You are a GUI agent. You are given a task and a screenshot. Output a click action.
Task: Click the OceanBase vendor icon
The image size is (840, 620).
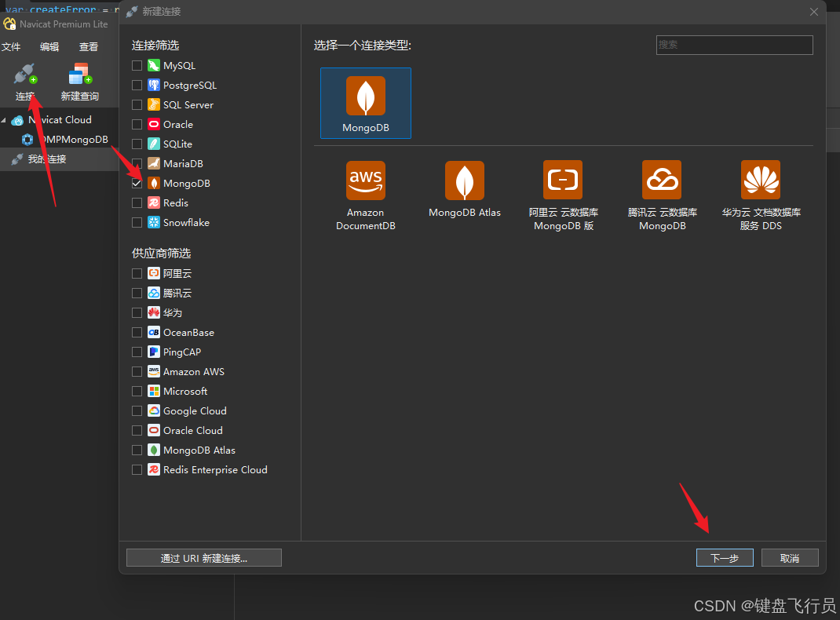click(x=154, y=333)
